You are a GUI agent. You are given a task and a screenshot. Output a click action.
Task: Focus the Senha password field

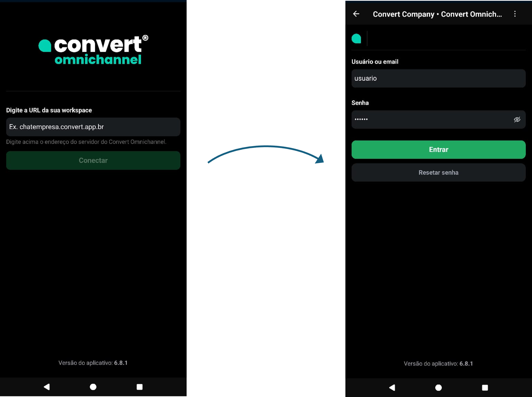point(438,120)
